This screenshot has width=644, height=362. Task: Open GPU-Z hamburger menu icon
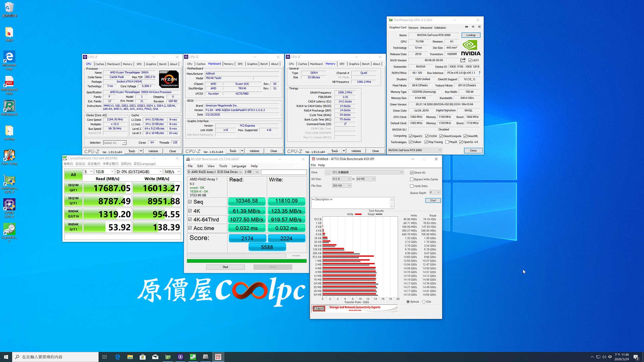(x=479, y=27)
